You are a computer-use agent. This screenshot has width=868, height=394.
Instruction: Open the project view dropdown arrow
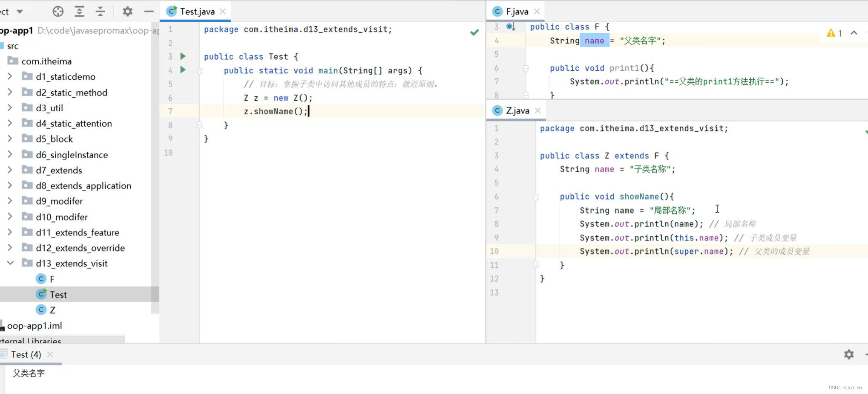coord(20,12)
